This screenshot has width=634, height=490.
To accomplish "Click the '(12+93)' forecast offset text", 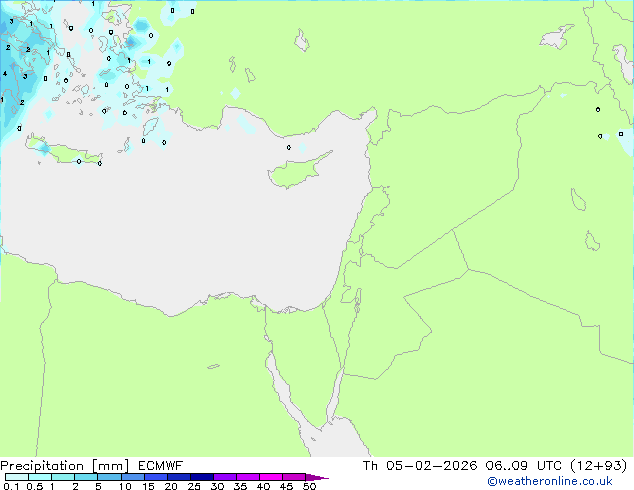I will coord(598,466).
